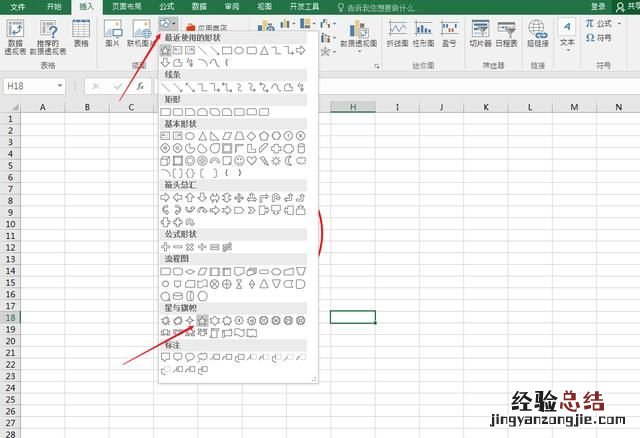Select the wave flag under 星与旗帜

pos(239,333)
